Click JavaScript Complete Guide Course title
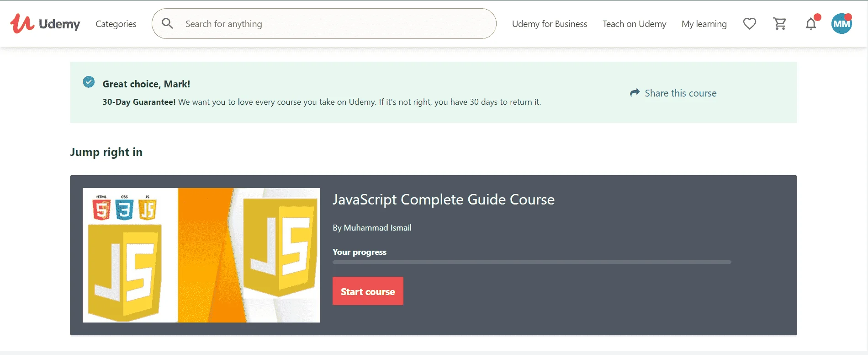The width and height of the screenshot is (868, 355). pyautogui.click(x=444, y=199)
